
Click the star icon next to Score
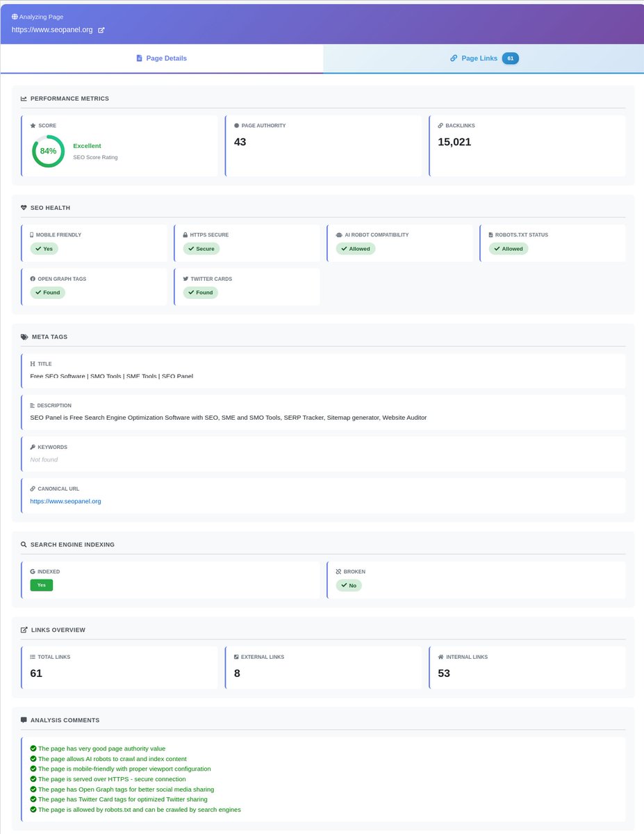33,126
